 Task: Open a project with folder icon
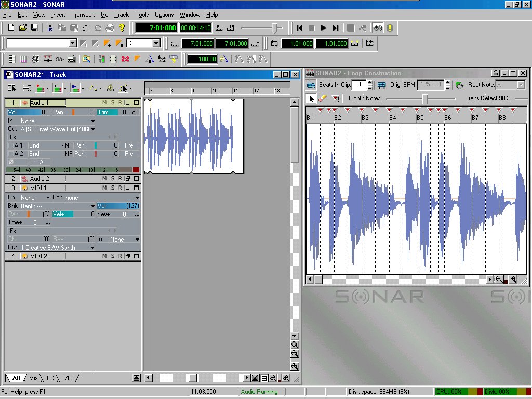(23, 28)
